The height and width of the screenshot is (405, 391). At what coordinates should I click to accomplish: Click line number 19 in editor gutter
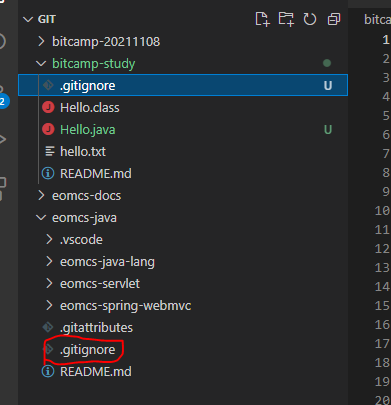[382, 382]
